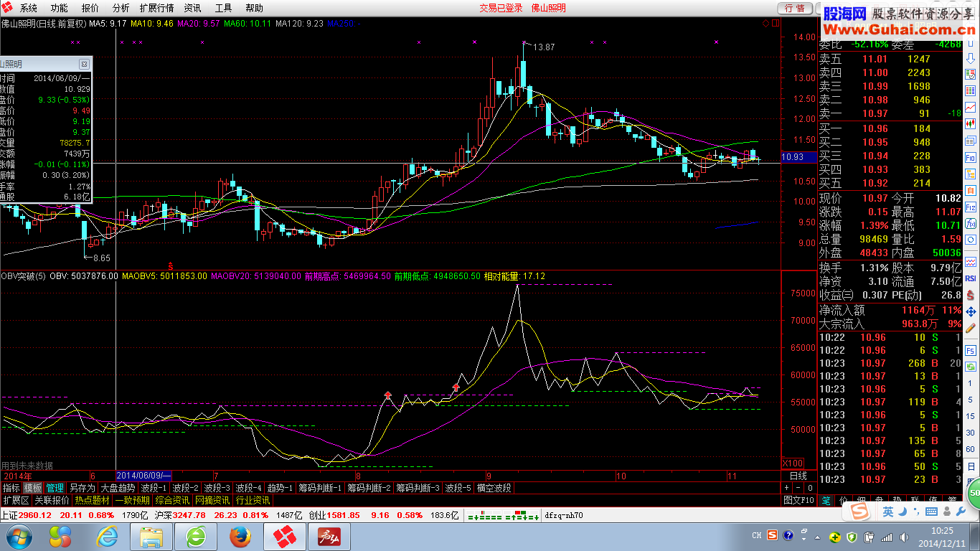This screenshot has height=551, width=980.
Task: Select the 大盘趋势 indicator tab
Action: (118, 488)
